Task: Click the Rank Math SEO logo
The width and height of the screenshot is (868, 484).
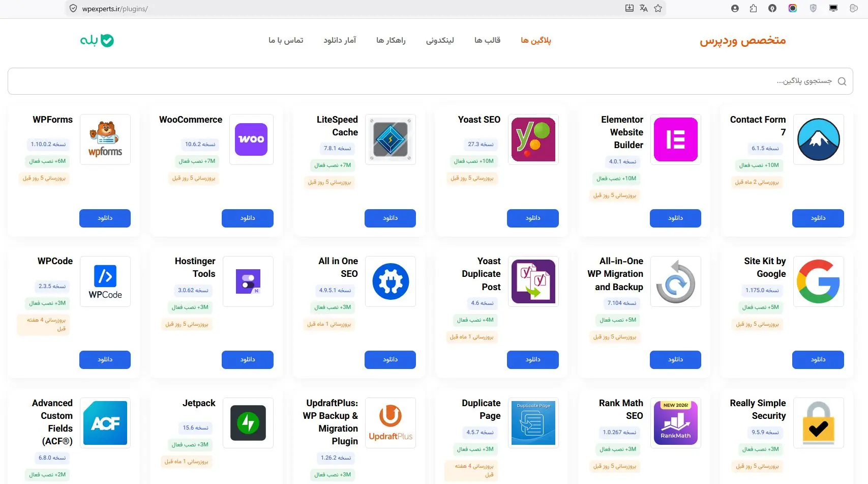Action: (676, 423)
